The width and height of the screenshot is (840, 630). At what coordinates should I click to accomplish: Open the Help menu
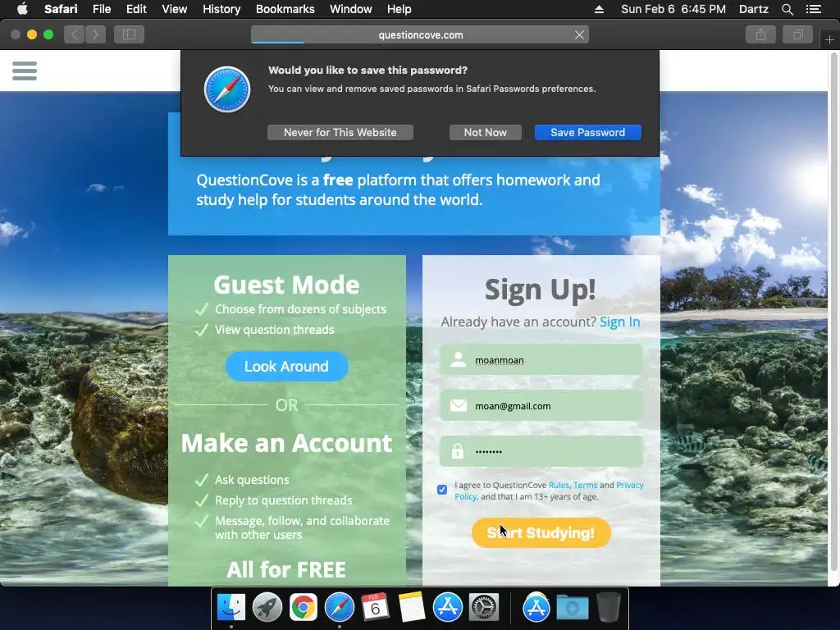click(x=399, y=9)
